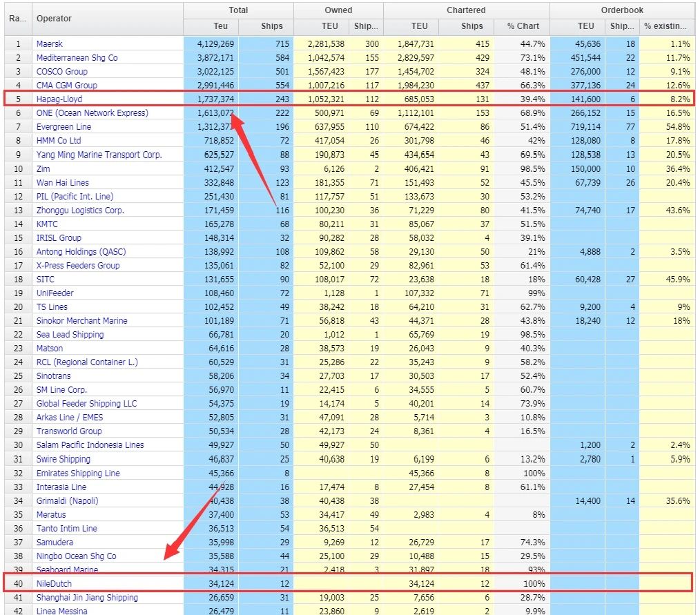Open the Wan Hai Lines link
This screenshot has width=700, height=615.
[x=63, y=182]
